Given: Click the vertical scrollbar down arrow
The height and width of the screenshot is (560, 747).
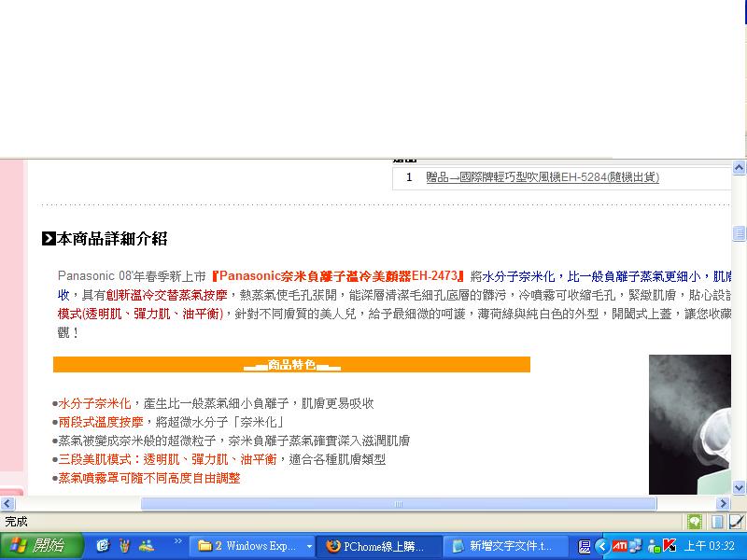Looking at the screenshot, I should pos(739,487).
